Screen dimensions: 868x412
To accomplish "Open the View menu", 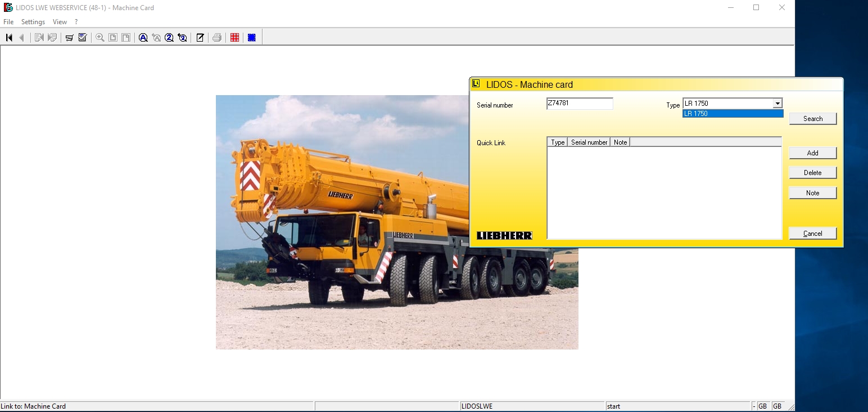I will coord(60,21).
